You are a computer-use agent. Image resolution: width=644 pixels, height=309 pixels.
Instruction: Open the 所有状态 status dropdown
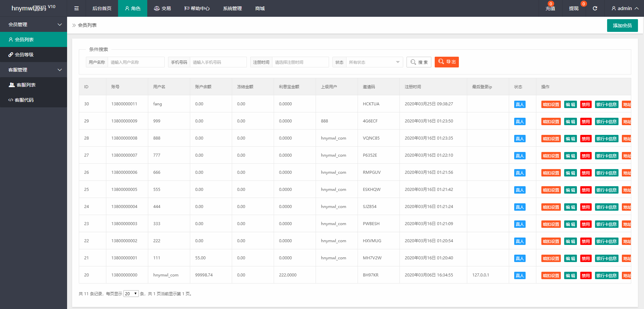(374, 62)
